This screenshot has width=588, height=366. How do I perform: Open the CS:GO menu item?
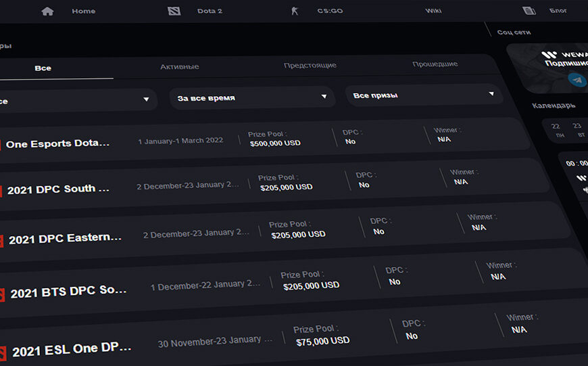330,11
